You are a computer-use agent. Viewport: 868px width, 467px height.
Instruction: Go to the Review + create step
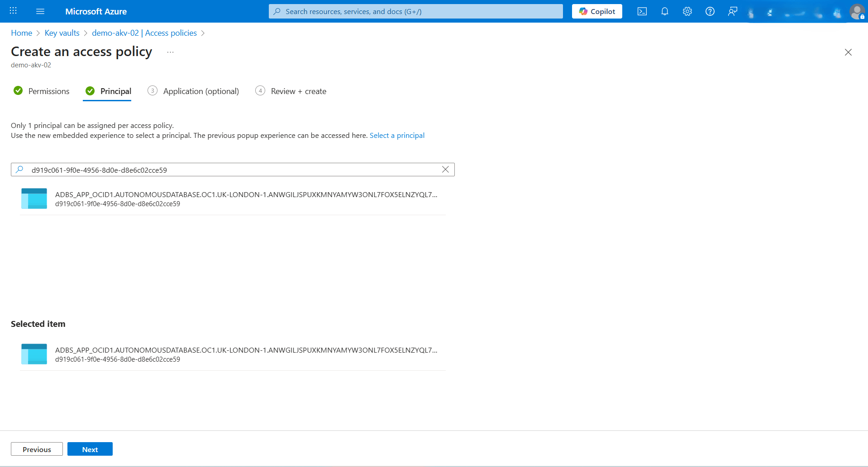click(298, 91)
